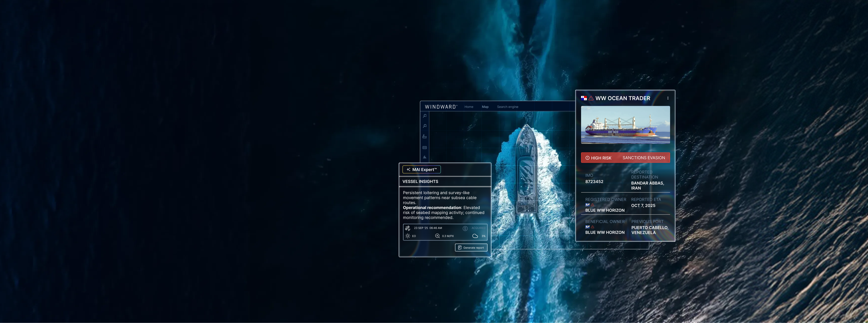Click the cloud cover icon

(x=475, y=236)
